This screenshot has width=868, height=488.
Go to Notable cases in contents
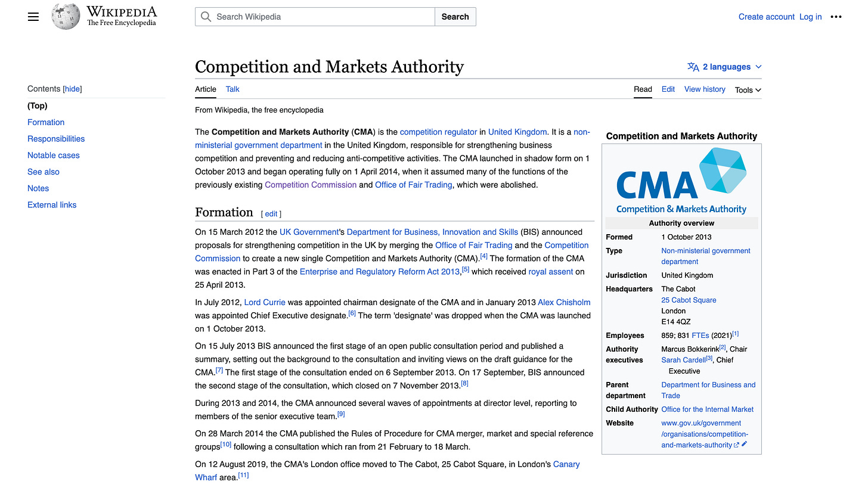(53, 156)
